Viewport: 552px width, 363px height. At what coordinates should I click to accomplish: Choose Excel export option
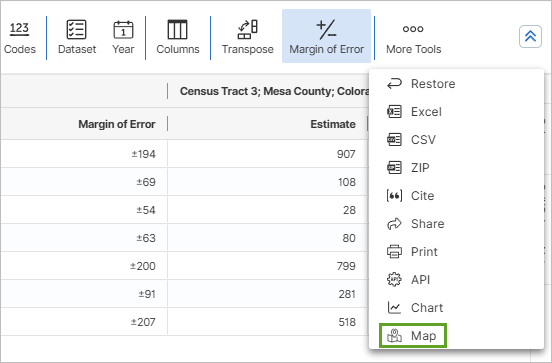click(x=414, y=112)
